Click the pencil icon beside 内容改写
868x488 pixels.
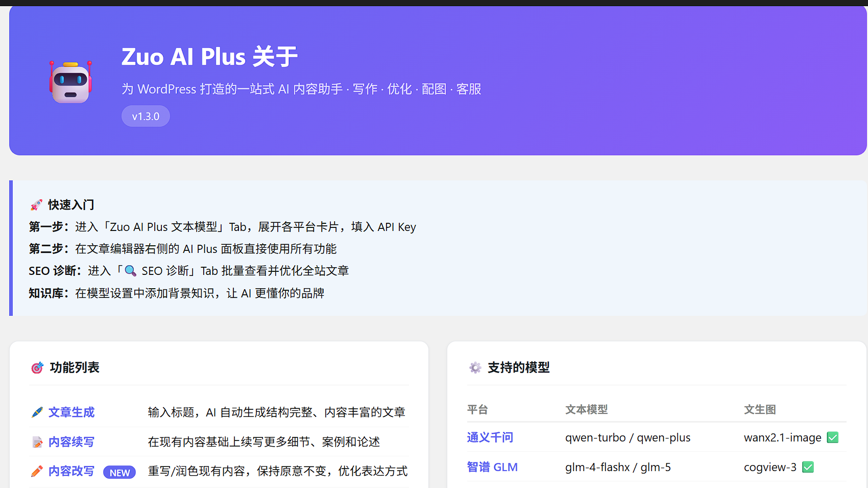[37, 471]
